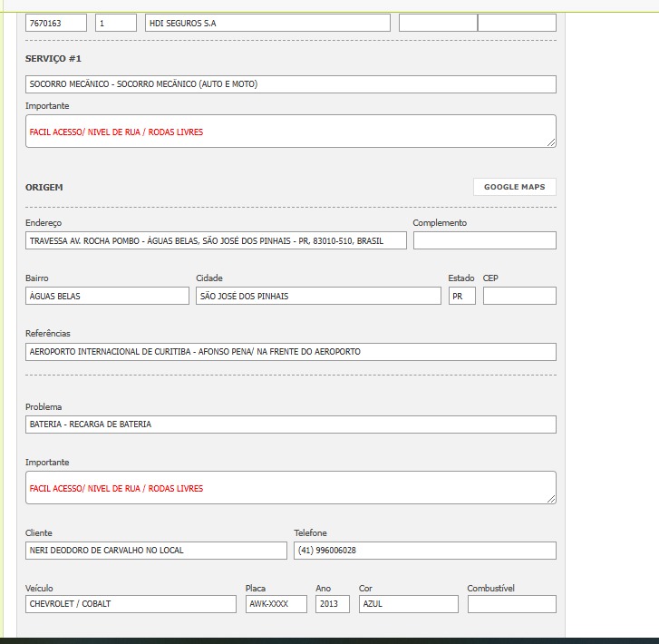The width and height of the screenshot is (659, 644).
Task: Focus the Problema field
Action: pos(290,424)
